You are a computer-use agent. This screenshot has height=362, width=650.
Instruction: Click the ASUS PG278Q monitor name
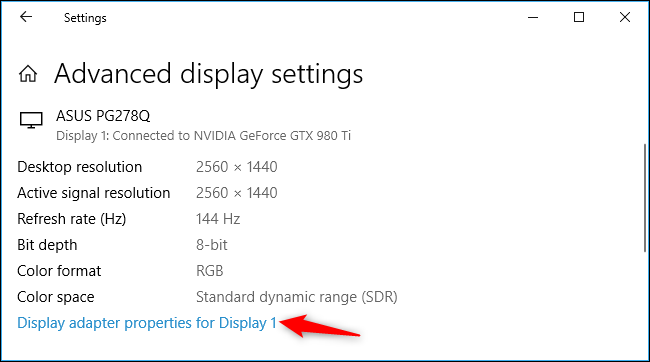point(103,116)
